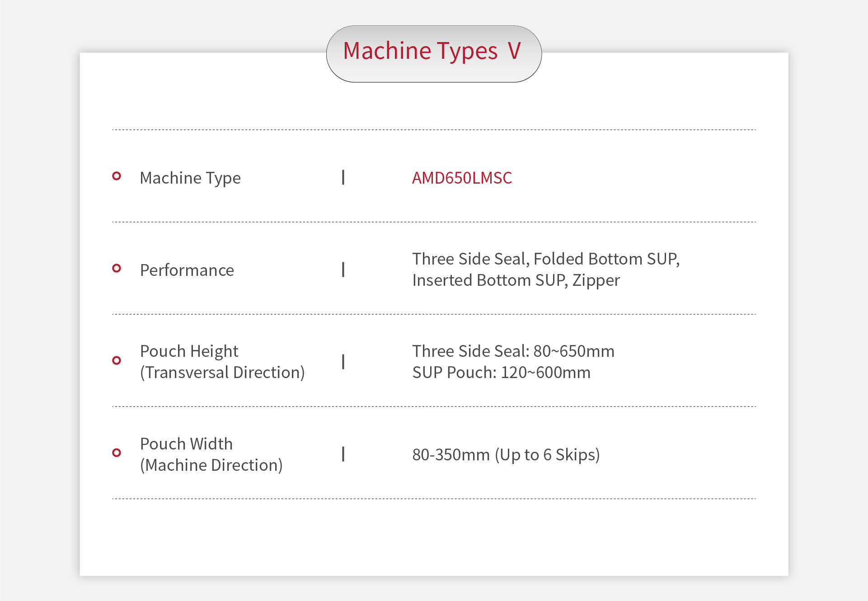Click the Machine Types V title badge
The image size is (868, 601).
pos(433,53)
